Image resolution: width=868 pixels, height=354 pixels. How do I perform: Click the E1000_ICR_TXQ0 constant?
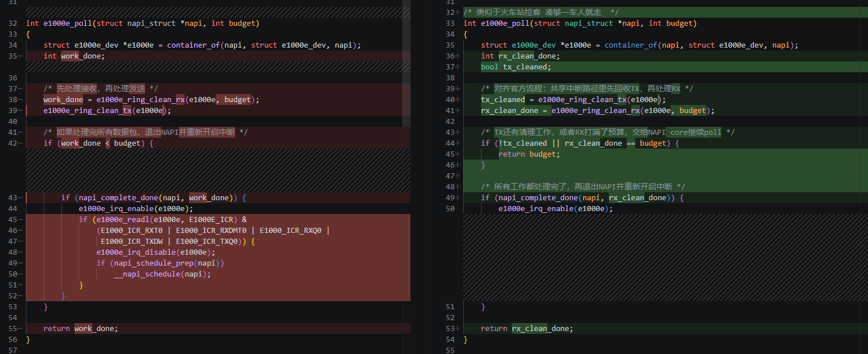(x=206, y=241)
